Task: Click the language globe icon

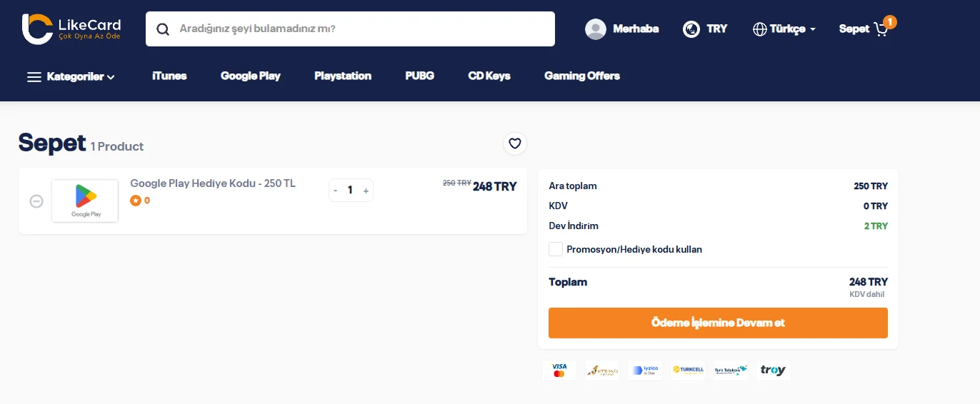Action: click(760, 29)
